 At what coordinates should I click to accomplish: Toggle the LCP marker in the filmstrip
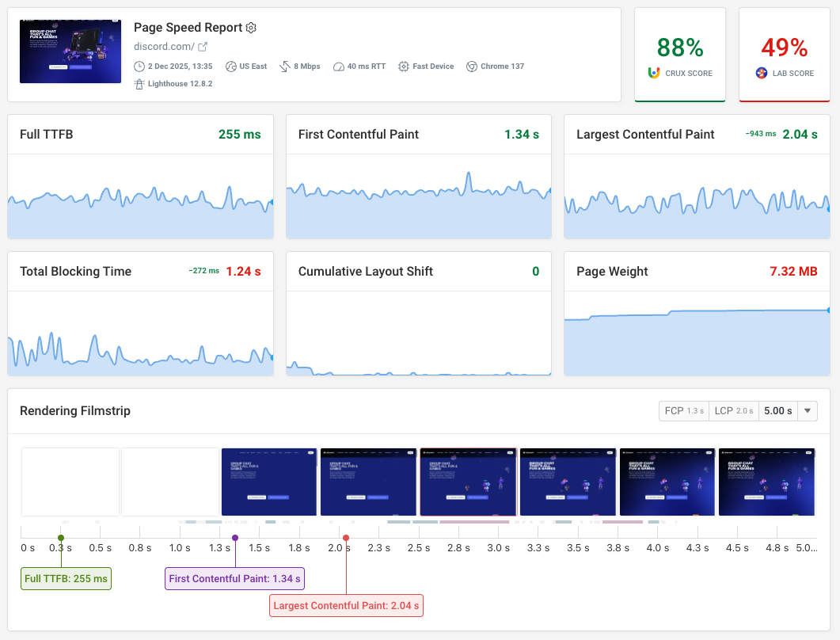pyautogui.click(x=733, y=410)
